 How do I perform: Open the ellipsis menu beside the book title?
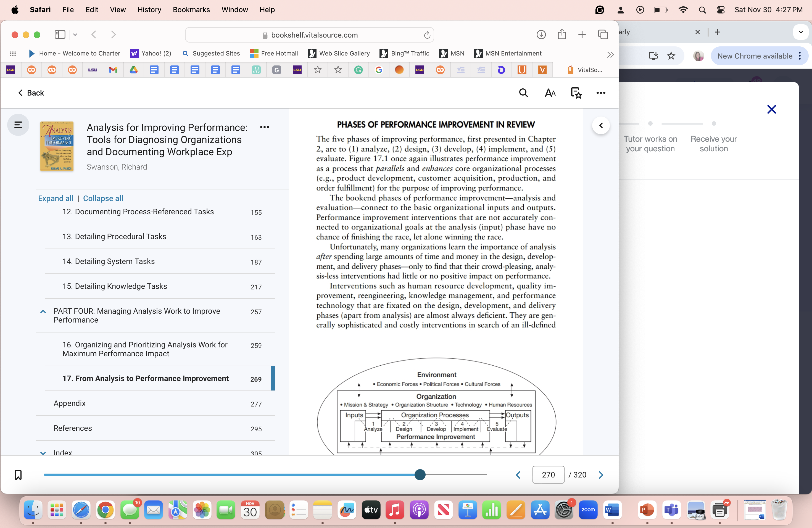tap(265, 127)
